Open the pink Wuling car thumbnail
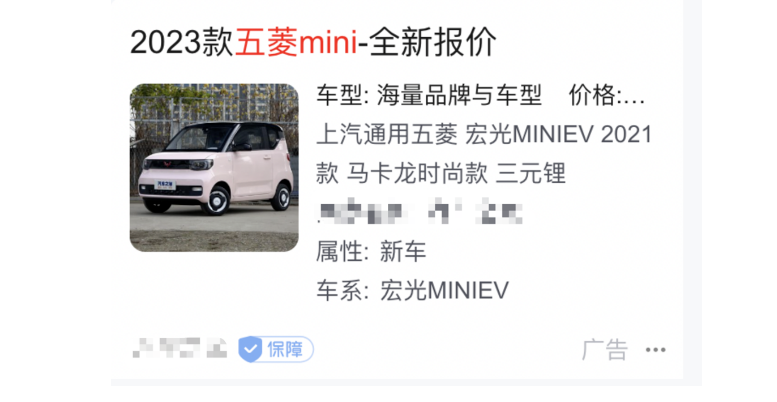The image size is (777, 402). pyautogui.click(x=214, y=168)
